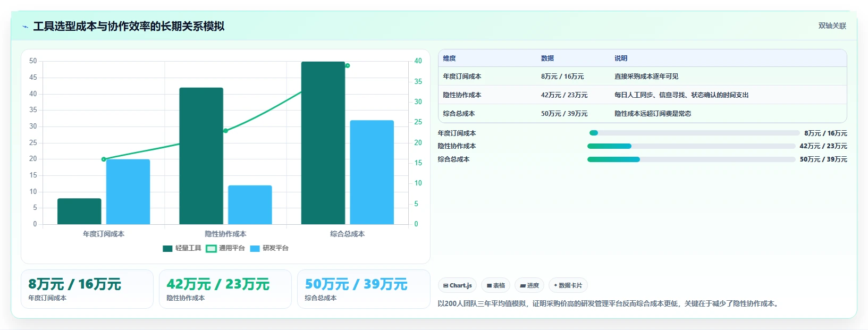This screenshot has height=330, width=868.
Task: Click the dark green 年度订阅成本 bar
Action: 79,211
